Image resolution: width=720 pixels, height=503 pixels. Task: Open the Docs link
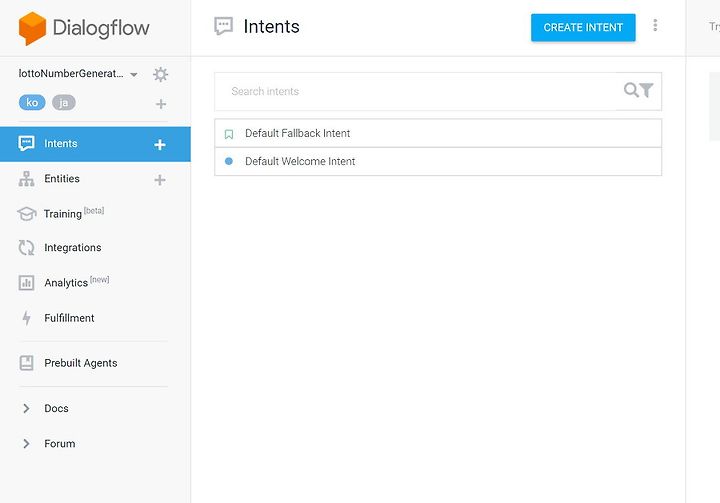56,408
